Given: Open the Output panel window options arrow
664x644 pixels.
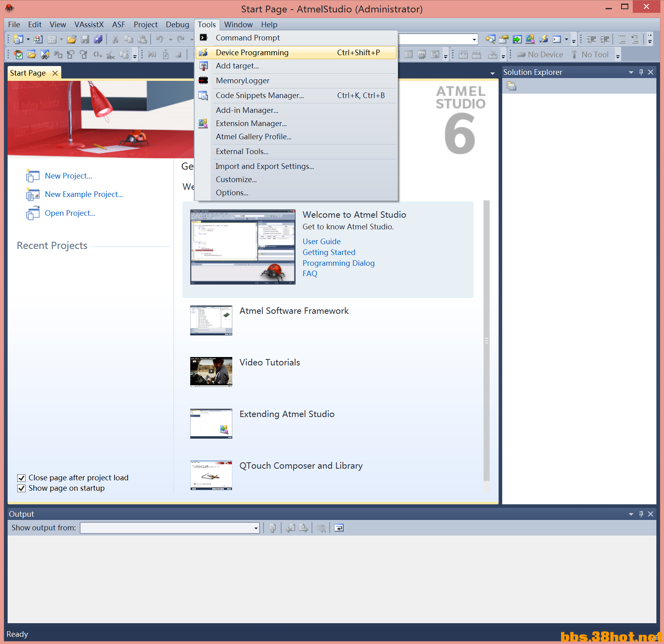Looking at the screenshot, I should click(631, 514).
